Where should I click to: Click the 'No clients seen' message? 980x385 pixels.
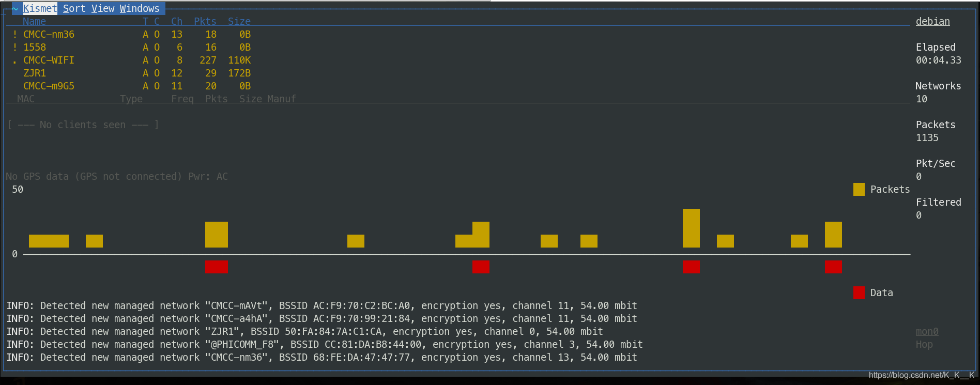coord(83,125)
